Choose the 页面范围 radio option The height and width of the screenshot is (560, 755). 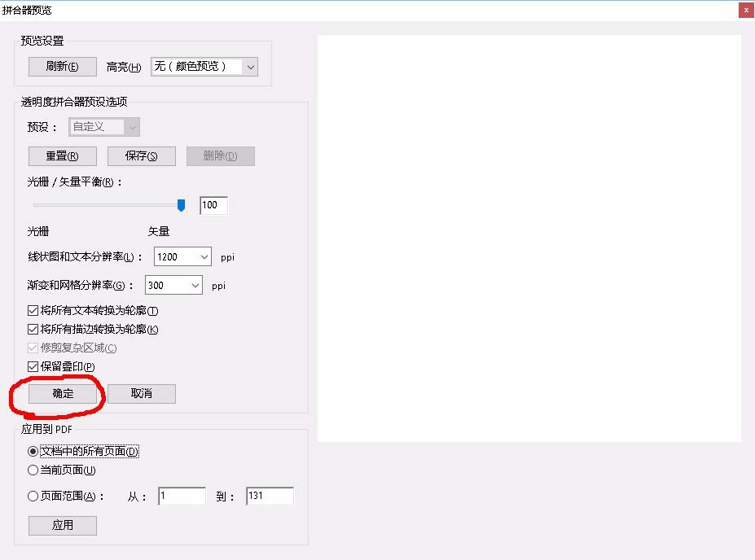(x=33, y=497)
